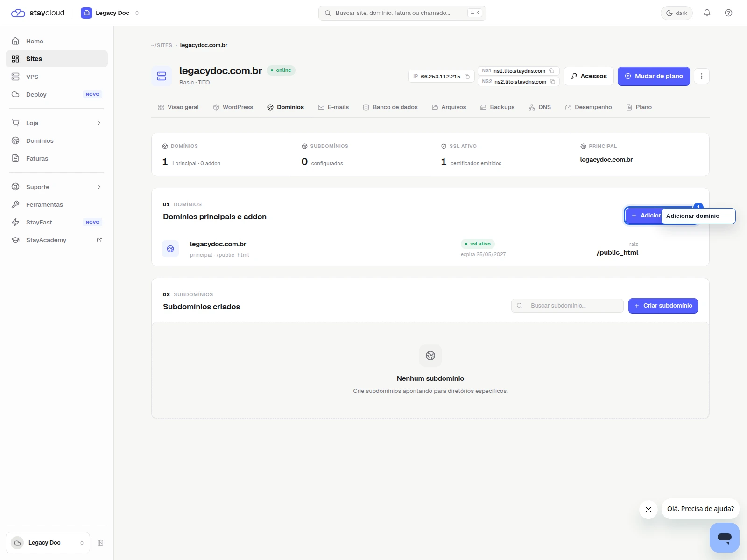Open the notifications bell

click(x=707, y=13)
